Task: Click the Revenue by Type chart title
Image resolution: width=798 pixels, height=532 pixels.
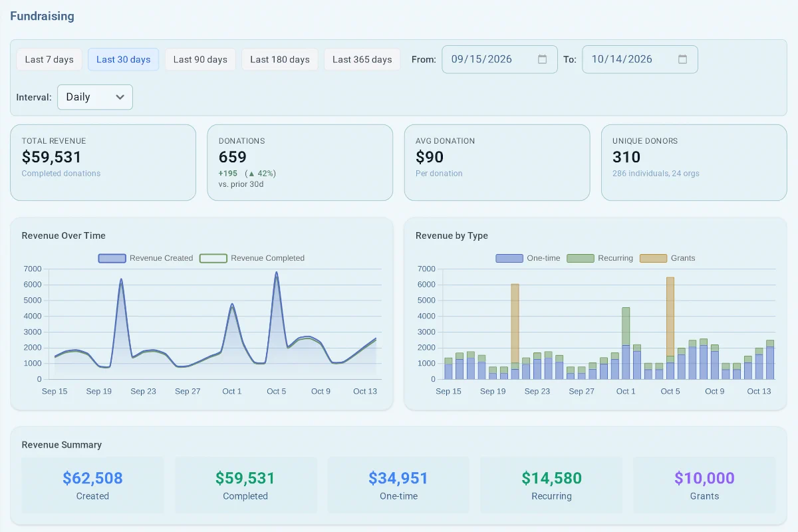Action: click(x=452, y=235)
